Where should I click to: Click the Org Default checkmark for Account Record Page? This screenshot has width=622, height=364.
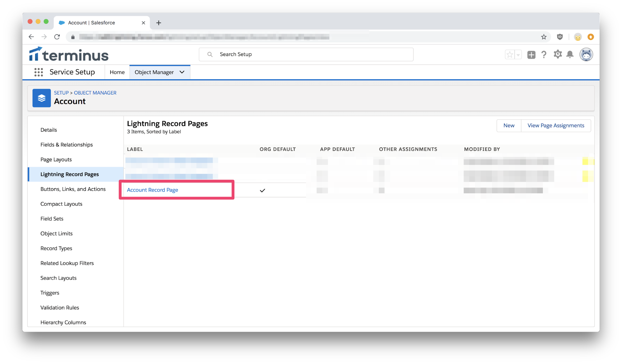[262, 190]
